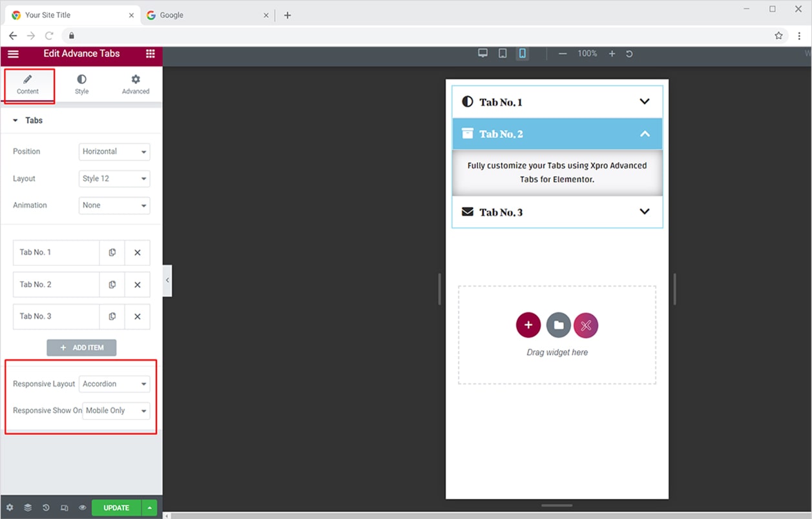This screenshot has width=812, height=519.
Task: Remove the Tab No. 2 item
Action: coord(138,285)
